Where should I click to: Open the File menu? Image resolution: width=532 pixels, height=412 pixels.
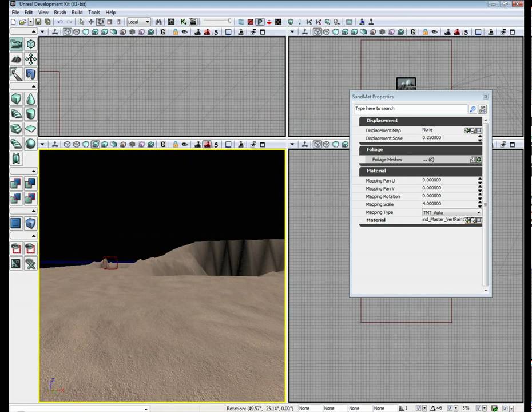coord(15,12)
